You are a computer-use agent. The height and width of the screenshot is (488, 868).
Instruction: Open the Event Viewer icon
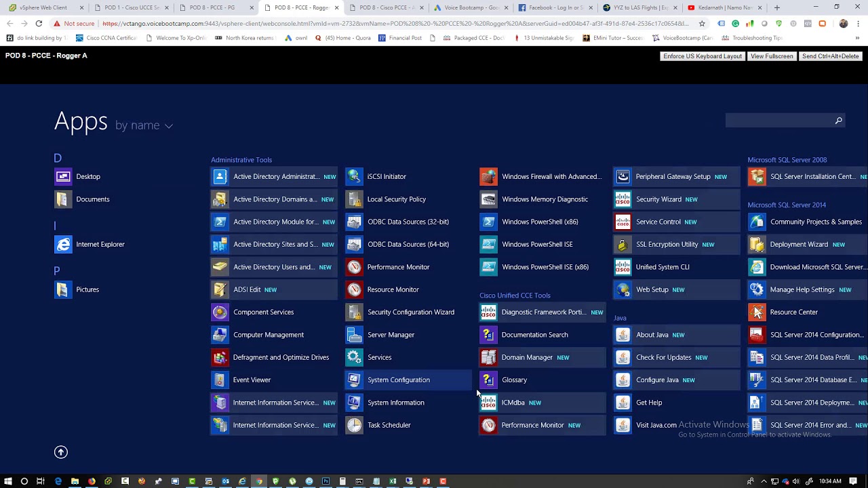pos(220,380)
